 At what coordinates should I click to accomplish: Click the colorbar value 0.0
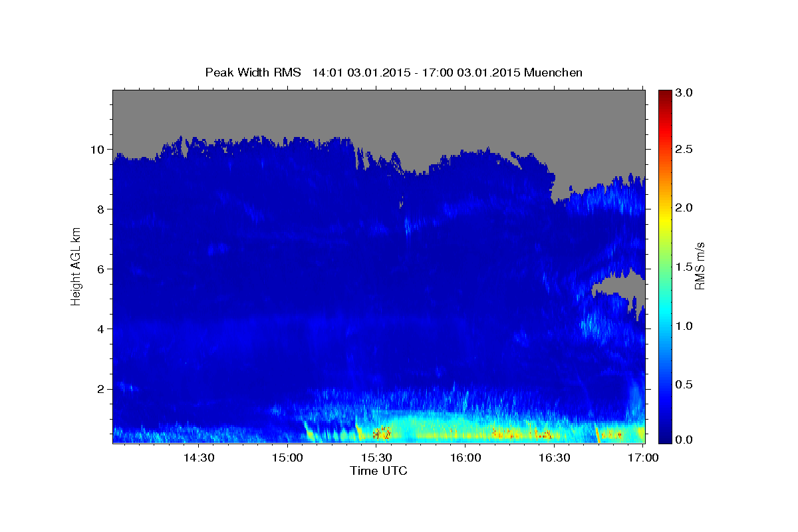(685, 440)
